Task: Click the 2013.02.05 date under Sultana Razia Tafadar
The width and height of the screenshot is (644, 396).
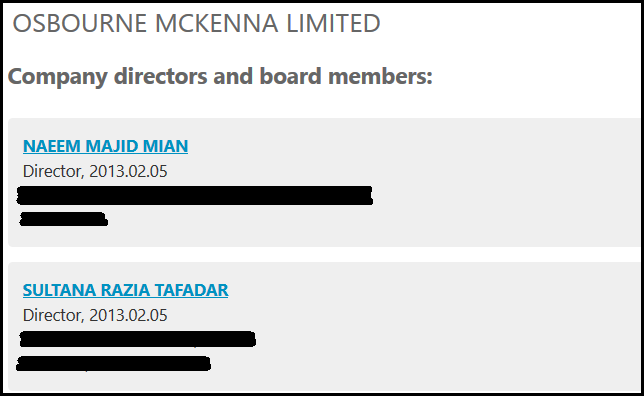Action: (128, 315)
